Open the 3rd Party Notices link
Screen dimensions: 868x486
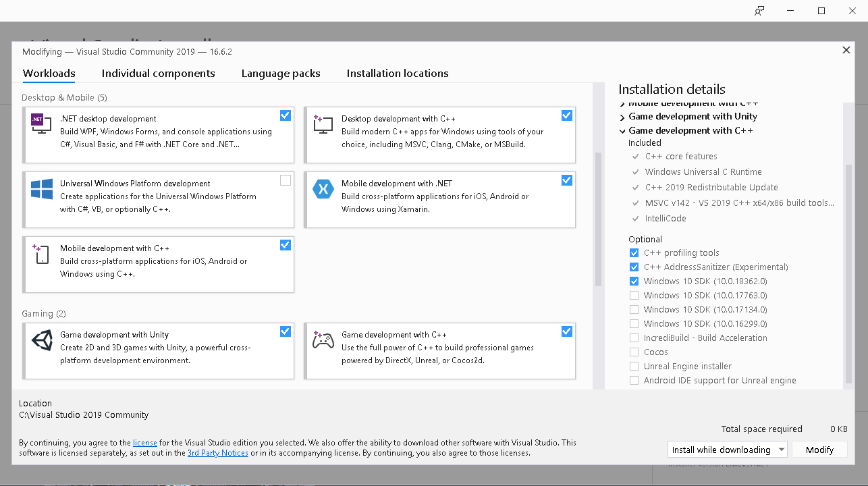(217, 453)
